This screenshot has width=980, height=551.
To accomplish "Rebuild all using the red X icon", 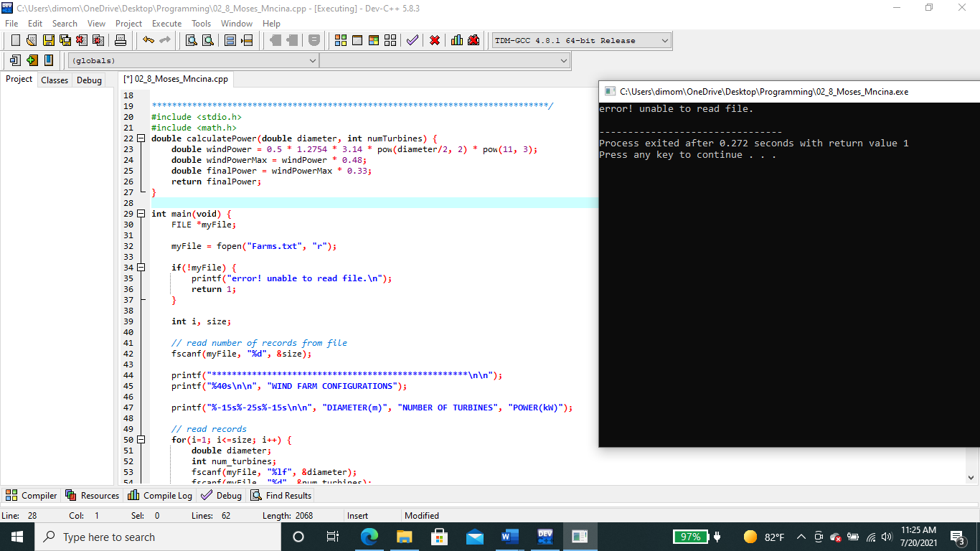I will click(x=434, y=40).
